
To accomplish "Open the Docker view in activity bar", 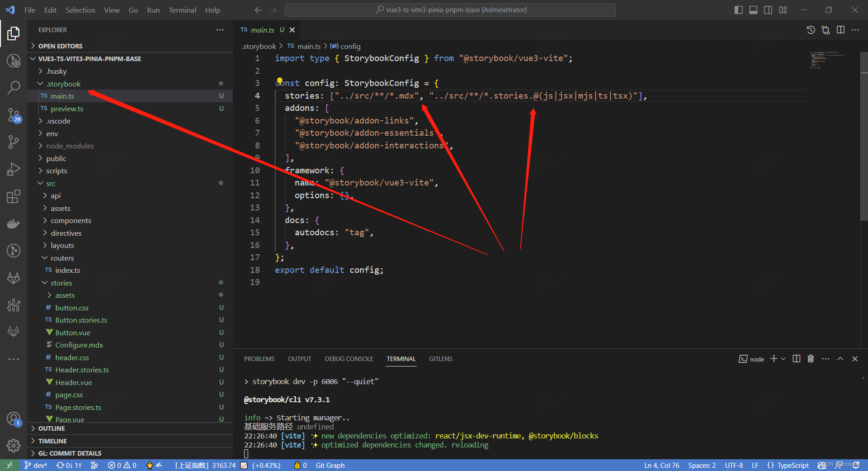I will pyautogui.click(x=14, y=224).
